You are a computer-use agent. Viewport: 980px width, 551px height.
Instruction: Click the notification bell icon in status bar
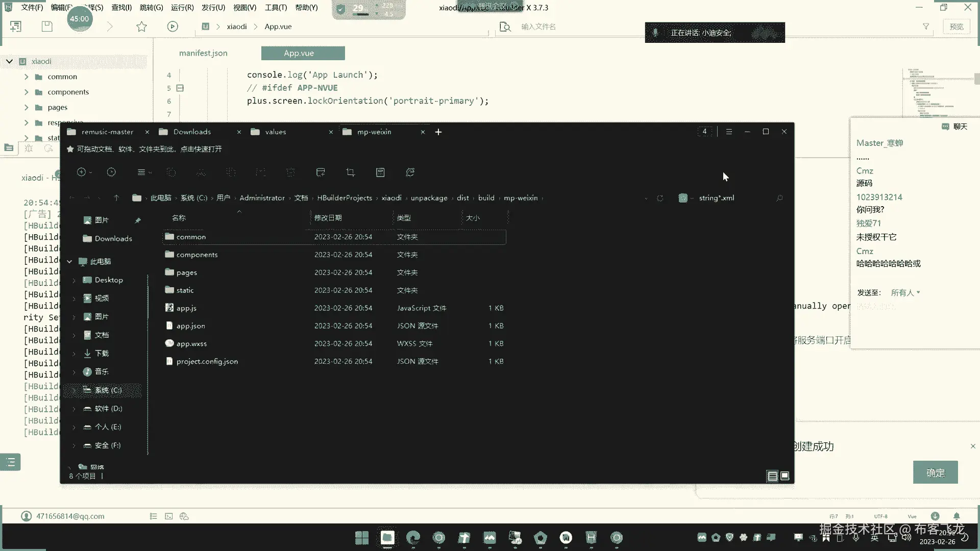[957, 516]
